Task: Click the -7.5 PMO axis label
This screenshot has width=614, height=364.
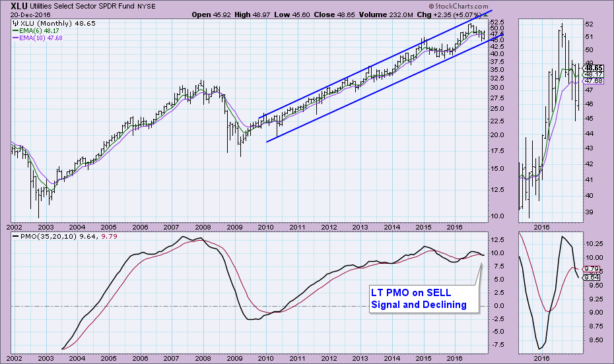Action: (x=497, y=344)
